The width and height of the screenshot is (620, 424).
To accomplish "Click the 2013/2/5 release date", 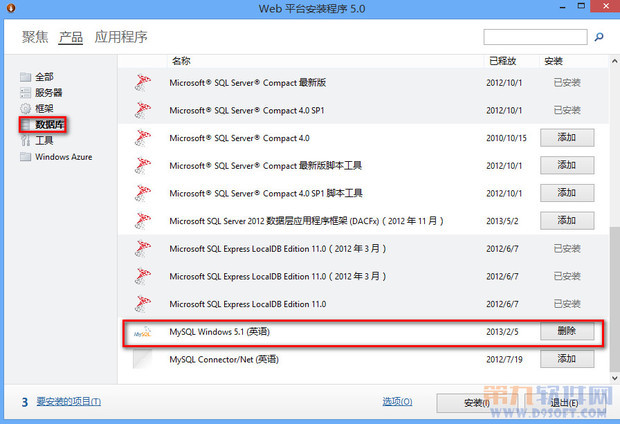I will point(502,332).
